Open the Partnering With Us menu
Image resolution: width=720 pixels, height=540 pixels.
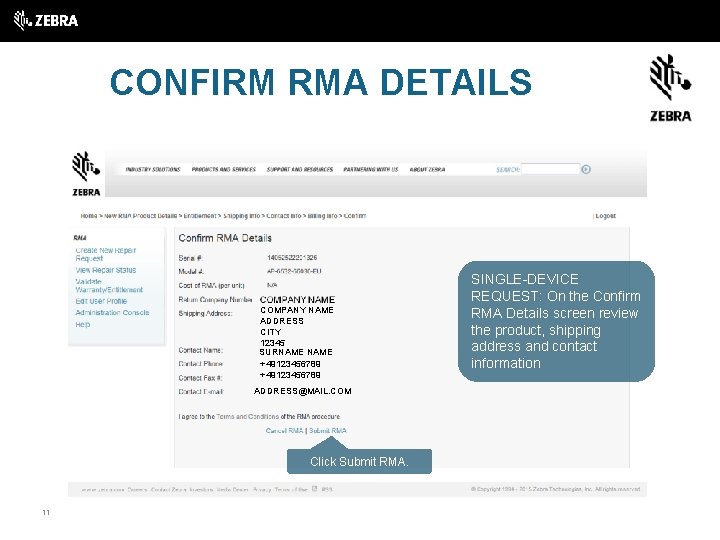371,169
